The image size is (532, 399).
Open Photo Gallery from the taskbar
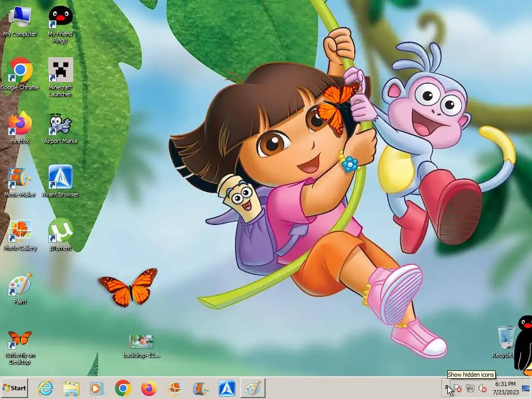click(175, 388)
